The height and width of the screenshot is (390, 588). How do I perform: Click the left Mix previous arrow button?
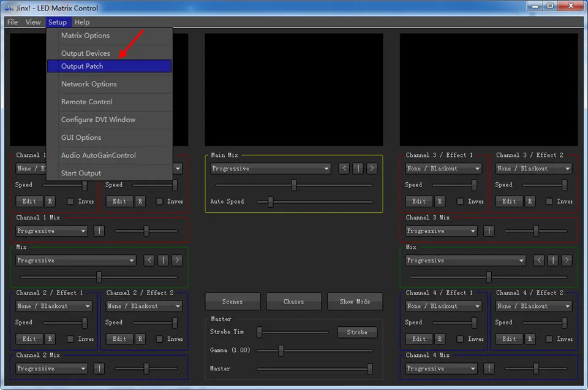pos(149,260)
